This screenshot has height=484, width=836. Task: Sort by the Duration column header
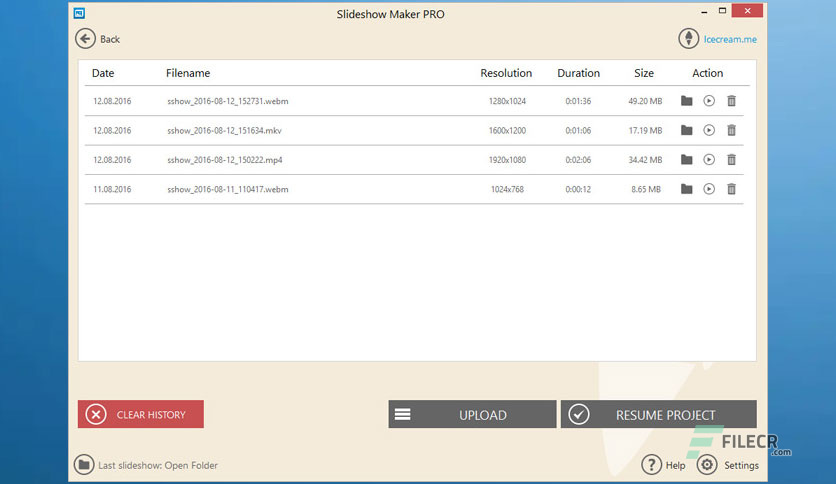pyautogui.click(x=578, y=73)
